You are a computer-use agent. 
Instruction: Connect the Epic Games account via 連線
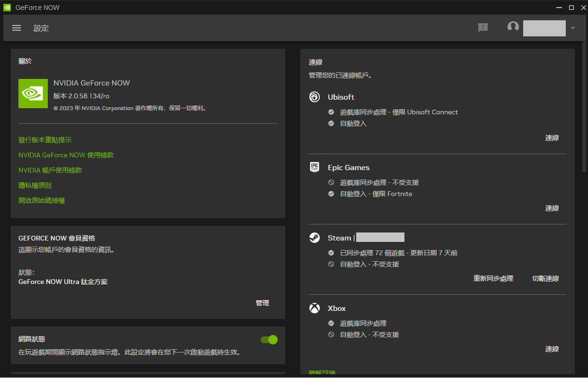[552, 208]
